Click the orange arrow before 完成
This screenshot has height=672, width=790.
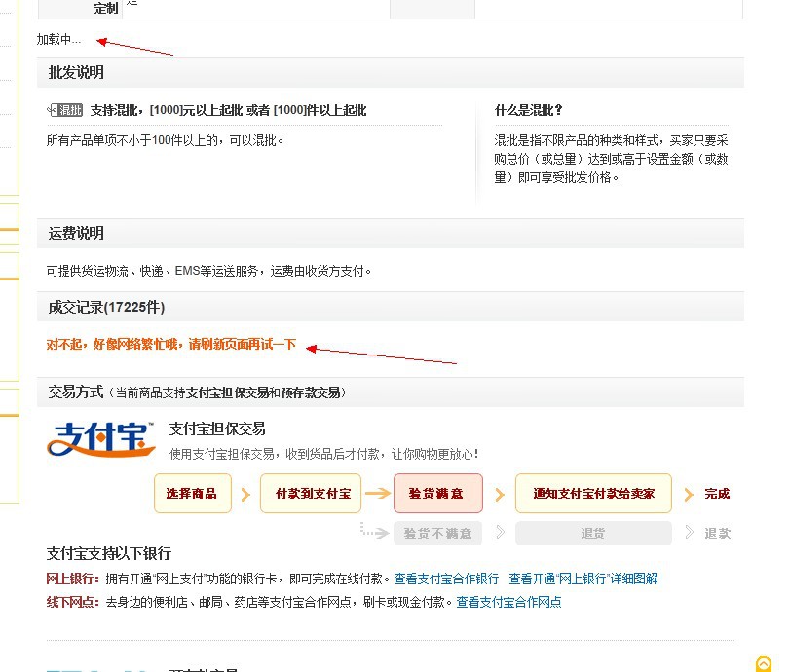pos(689,494)
